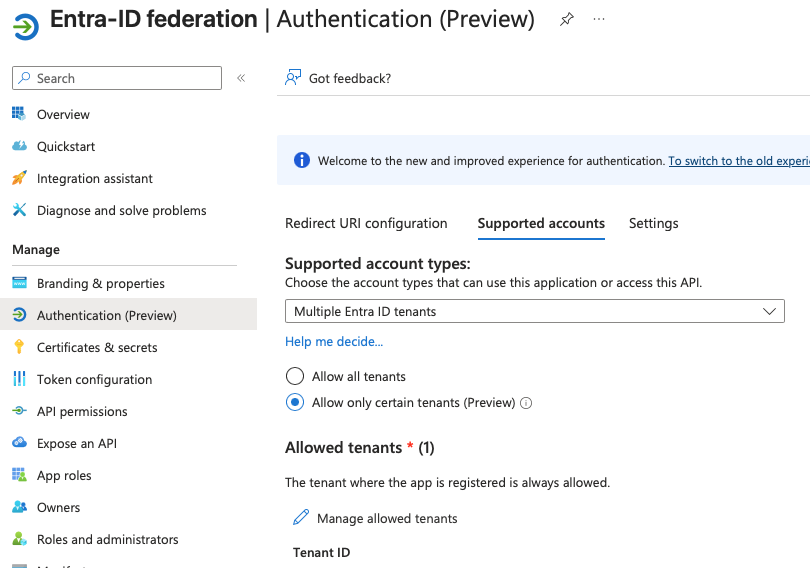The height and width of the screenshot is (568, 810).
Task: Click the App roles icon
Action: click(19, 475)
